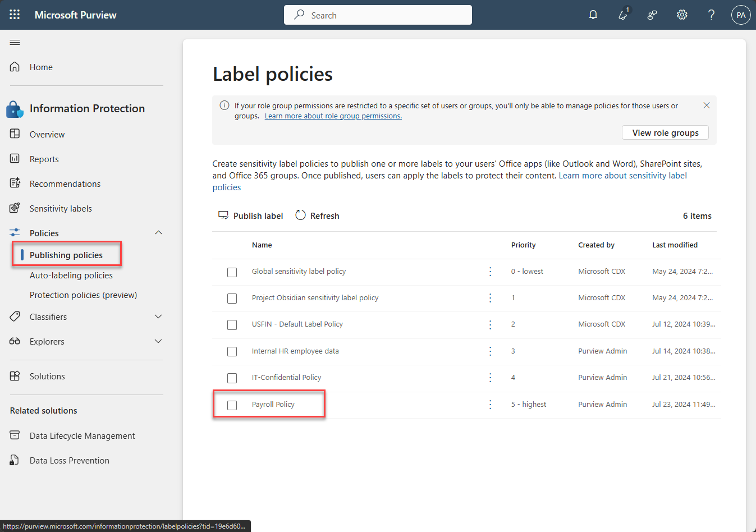The image size is (756, 532).
Task: Expand the Classifiers section
Action: (x=158, y=317)
